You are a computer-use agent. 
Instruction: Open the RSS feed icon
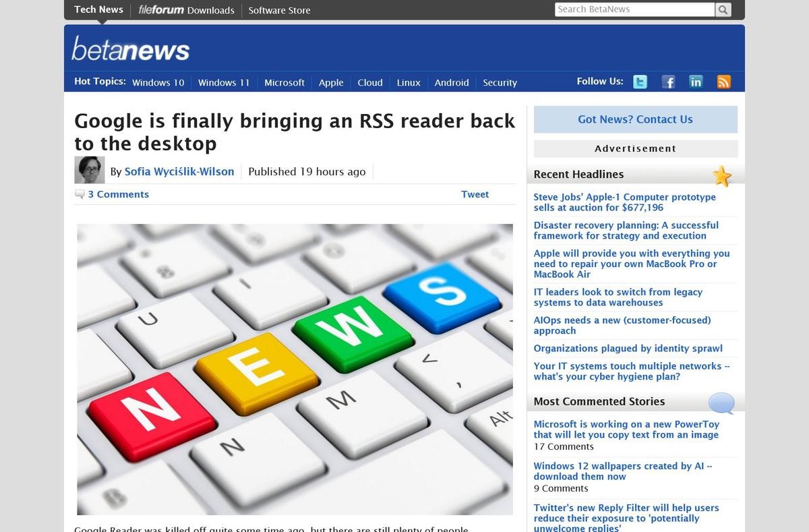tap(724, 82)
